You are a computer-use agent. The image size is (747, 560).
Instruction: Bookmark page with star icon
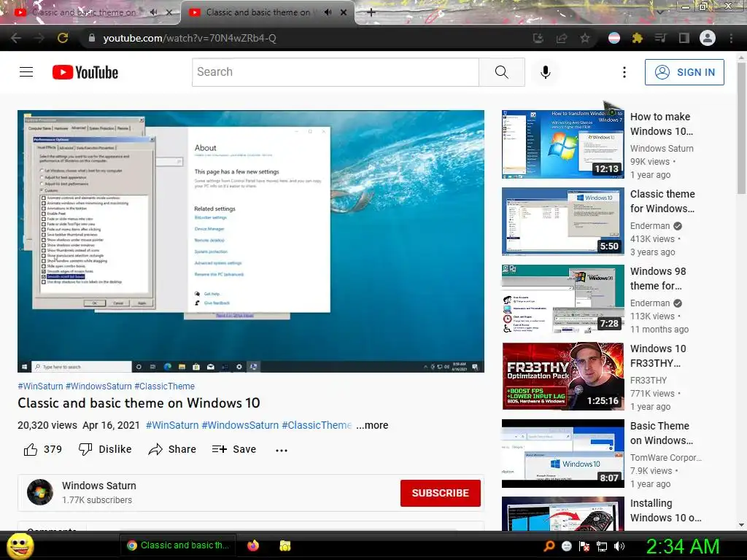click(584, 38)
